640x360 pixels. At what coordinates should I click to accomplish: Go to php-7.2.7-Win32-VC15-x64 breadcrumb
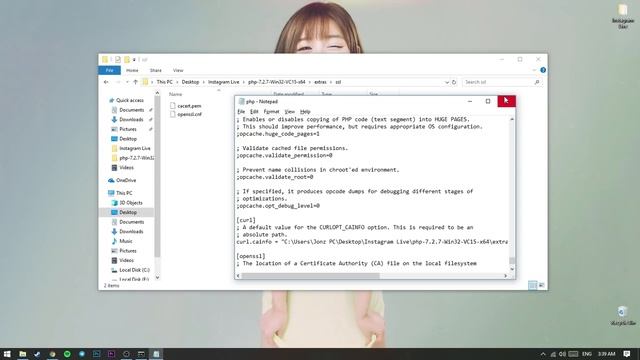pos(276,82)
